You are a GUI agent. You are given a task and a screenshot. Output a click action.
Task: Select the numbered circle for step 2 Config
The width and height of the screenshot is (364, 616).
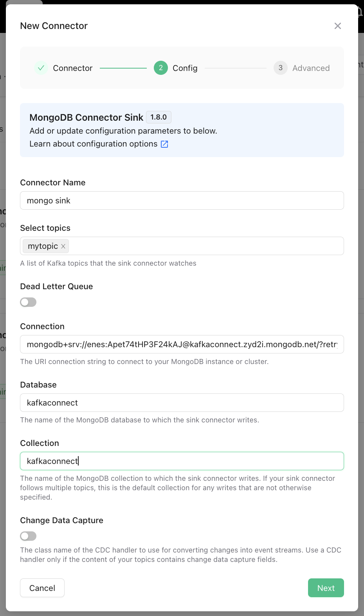160,68
